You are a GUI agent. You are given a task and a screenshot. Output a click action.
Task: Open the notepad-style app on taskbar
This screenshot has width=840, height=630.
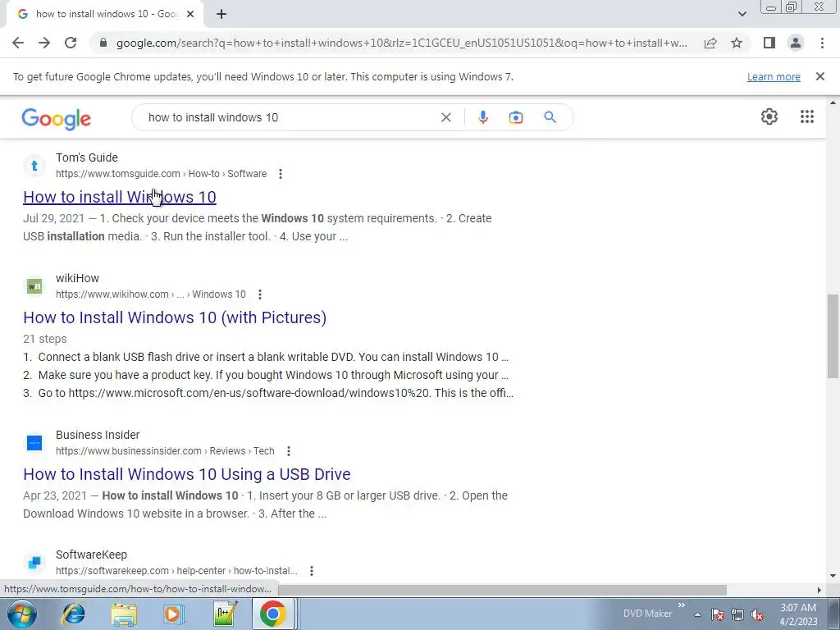click(225, 614)
